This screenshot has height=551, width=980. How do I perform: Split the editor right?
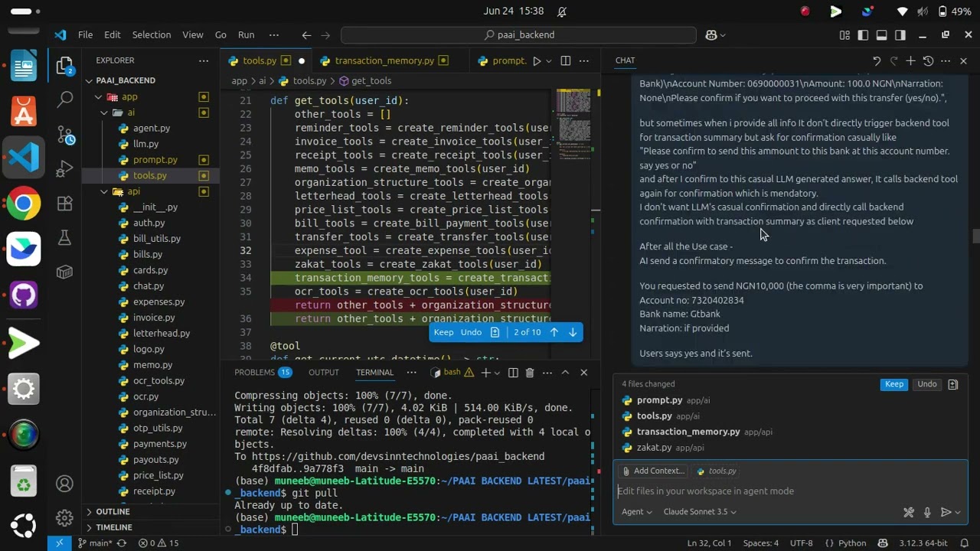click(x=565, y=60)
